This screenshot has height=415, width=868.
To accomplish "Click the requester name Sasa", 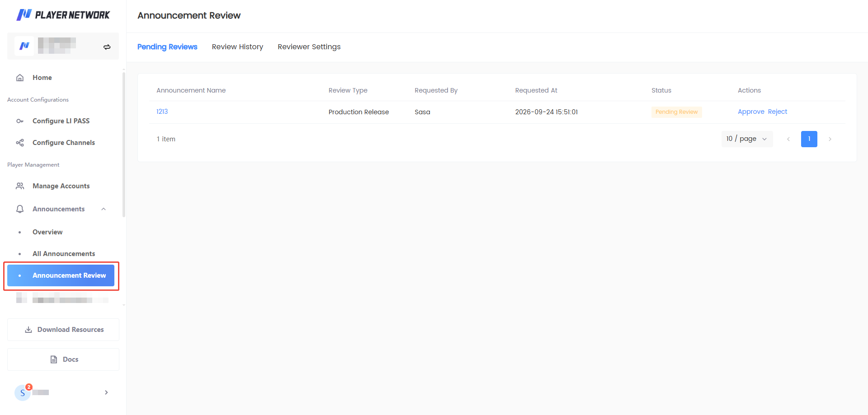I will (422, 112).
